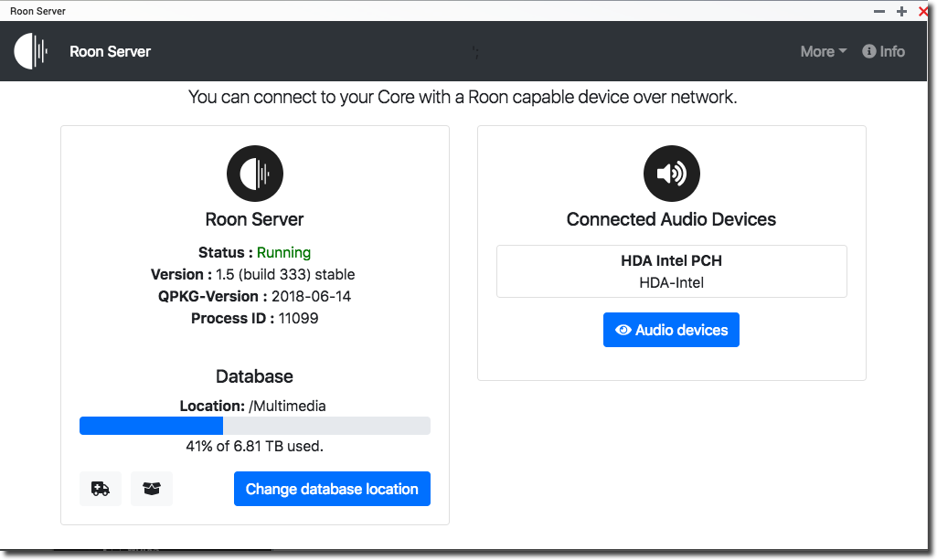This screenshot has height=560, width=937.
Task: Expand the More dropdown menu
Action: [x=823, y=51]
